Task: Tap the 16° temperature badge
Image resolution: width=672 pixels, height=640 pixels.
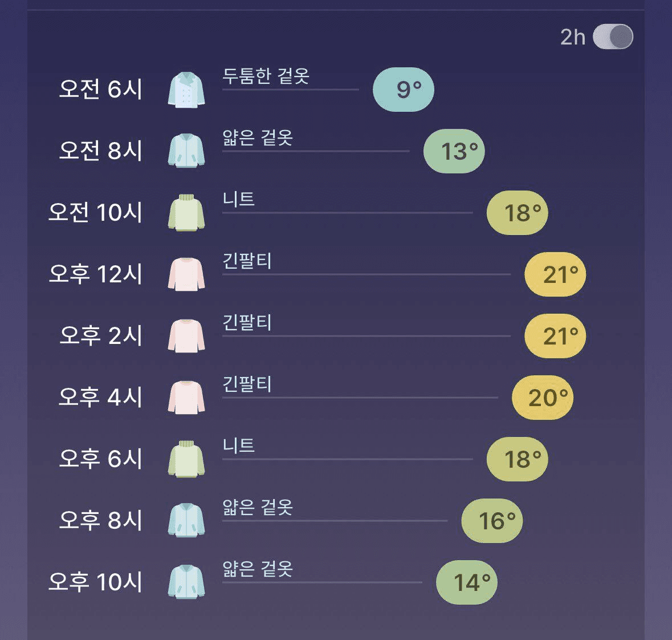Action: 492,521
